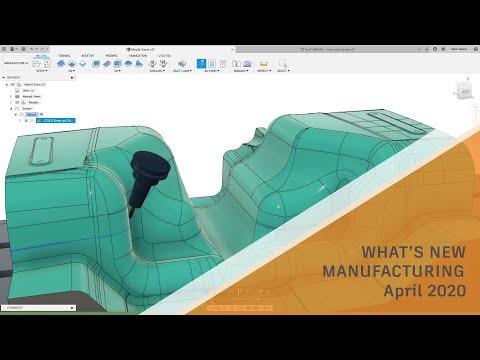480x360 pixels.
Task: Open the ACTIONS group dropdown
Action: click(212, 71)
